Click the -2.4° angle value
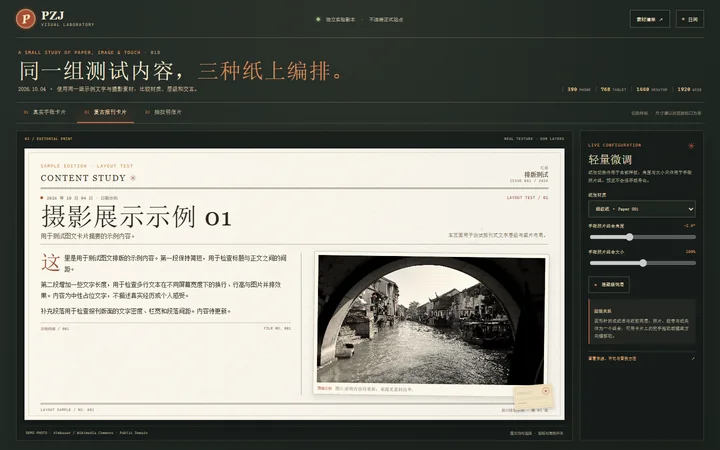 click(689, 226)
